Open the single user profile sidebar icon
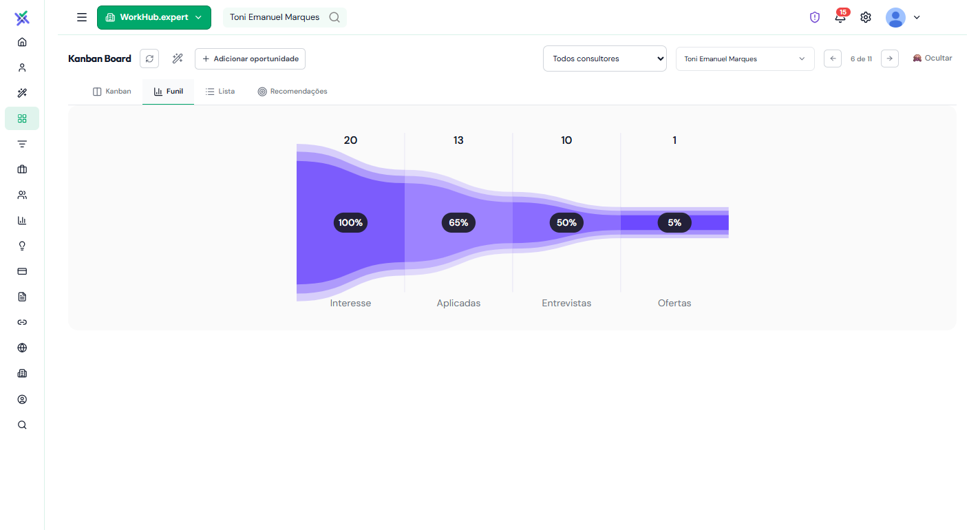Screen dimensions: 980x530 (22, 67)
